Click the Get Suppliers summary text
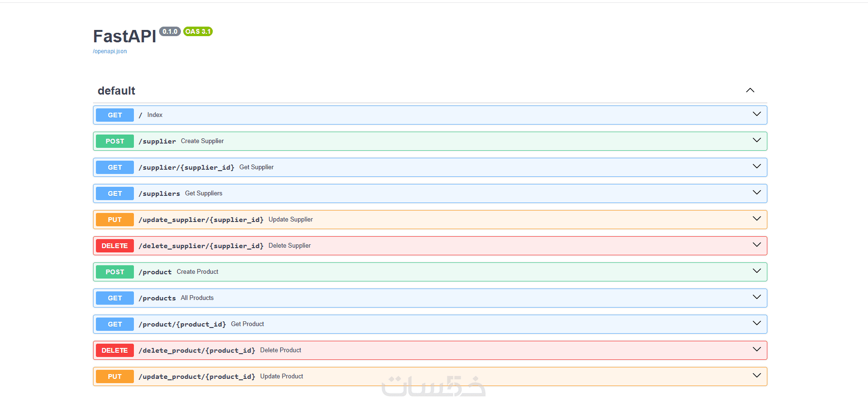 (x=204, y=193)
